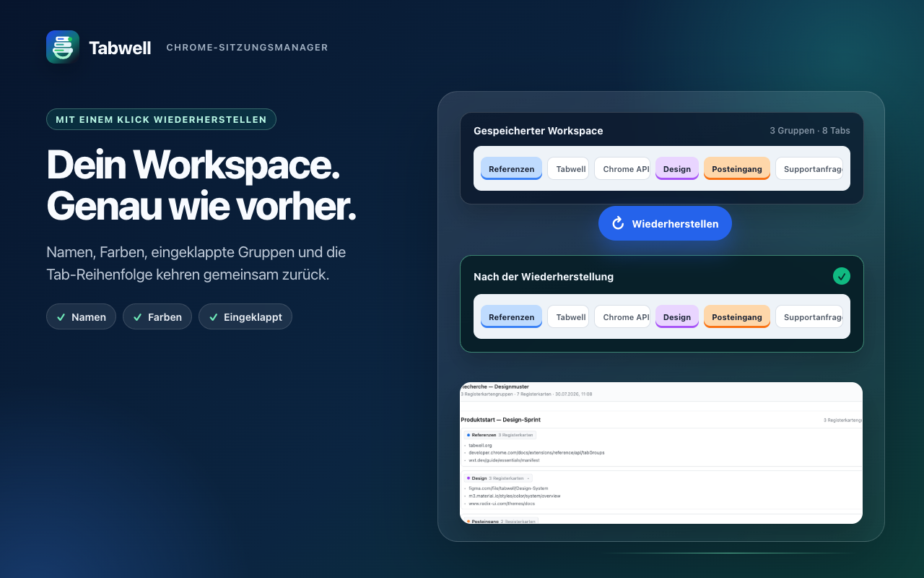Select the Farben feature chip
This screenshot has width=924, height=578.
point(157,316)
